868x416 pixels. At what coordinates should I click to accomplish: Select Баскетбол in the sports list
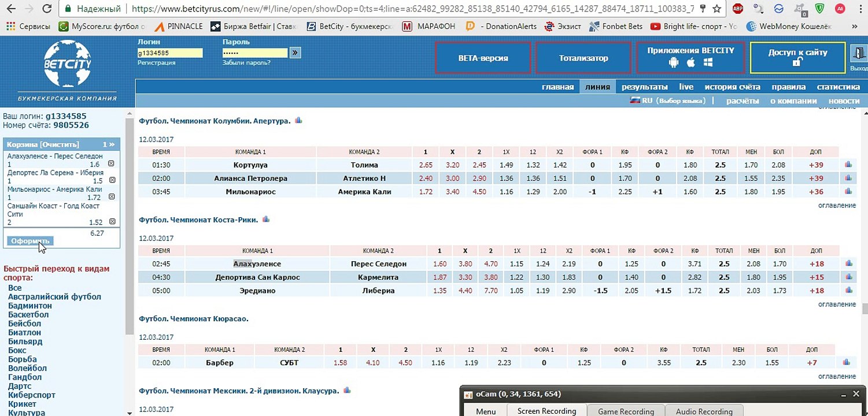[x=28, y=315]
